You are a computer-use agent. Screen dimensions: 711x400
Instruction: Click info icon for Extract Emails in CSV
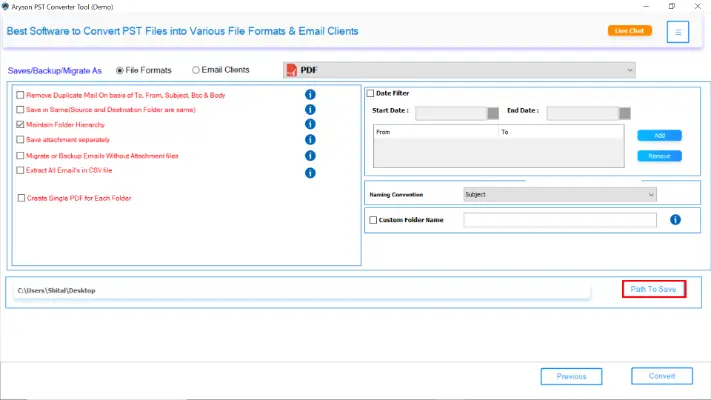310,172
